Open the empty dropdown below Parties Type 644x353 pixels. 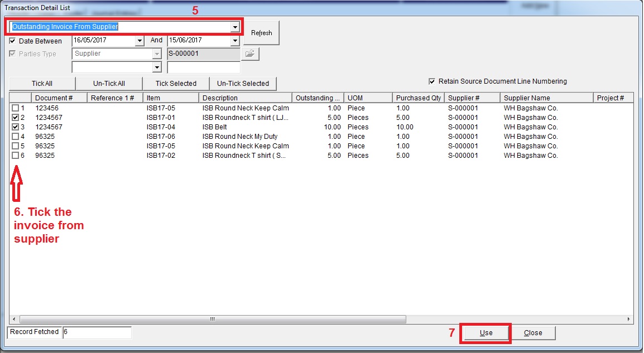point(157,67)
